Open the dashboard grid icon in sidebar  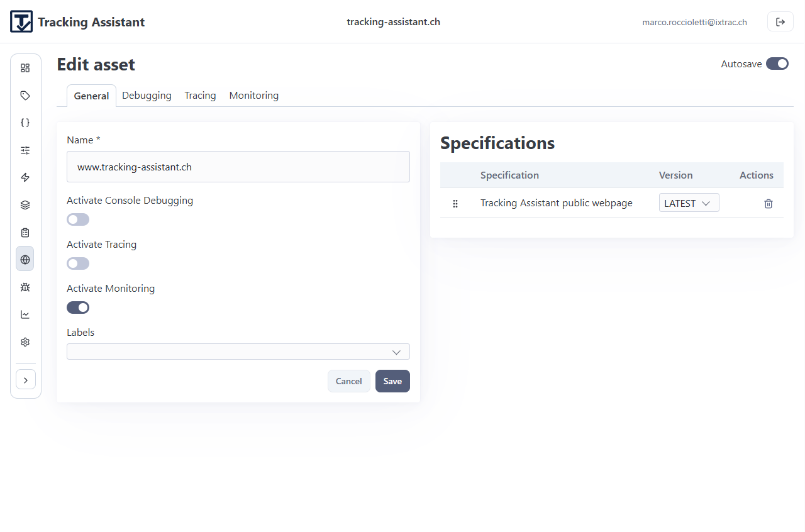point(25,68)
